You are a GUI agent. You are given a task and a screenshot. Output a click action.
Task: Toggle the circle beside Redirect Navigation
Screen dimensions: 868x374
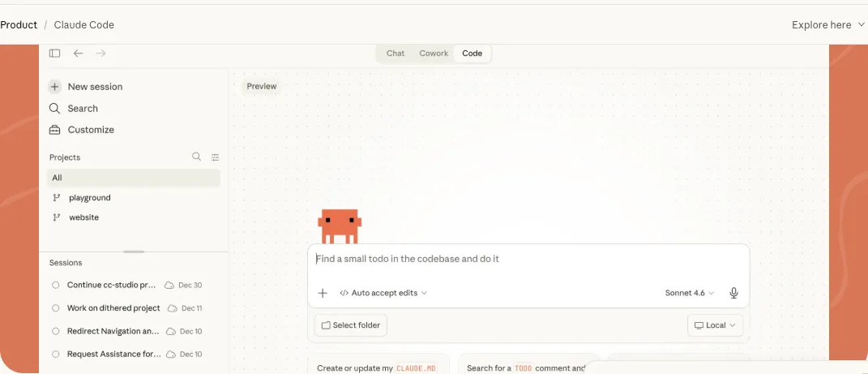click(x=55, y=331)
